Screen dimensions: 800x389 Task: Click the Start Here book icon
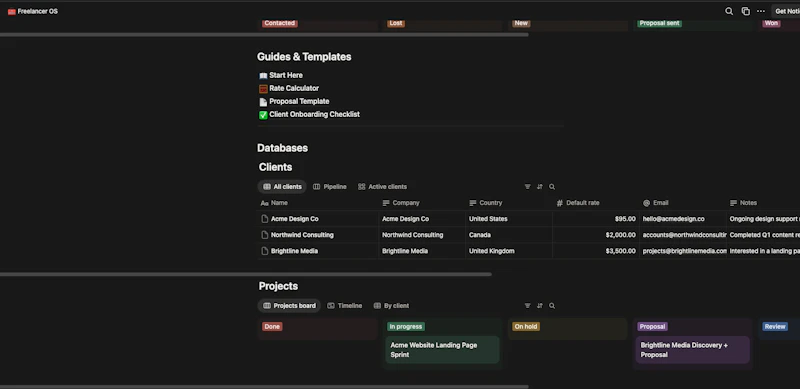[x=263, y=76]
